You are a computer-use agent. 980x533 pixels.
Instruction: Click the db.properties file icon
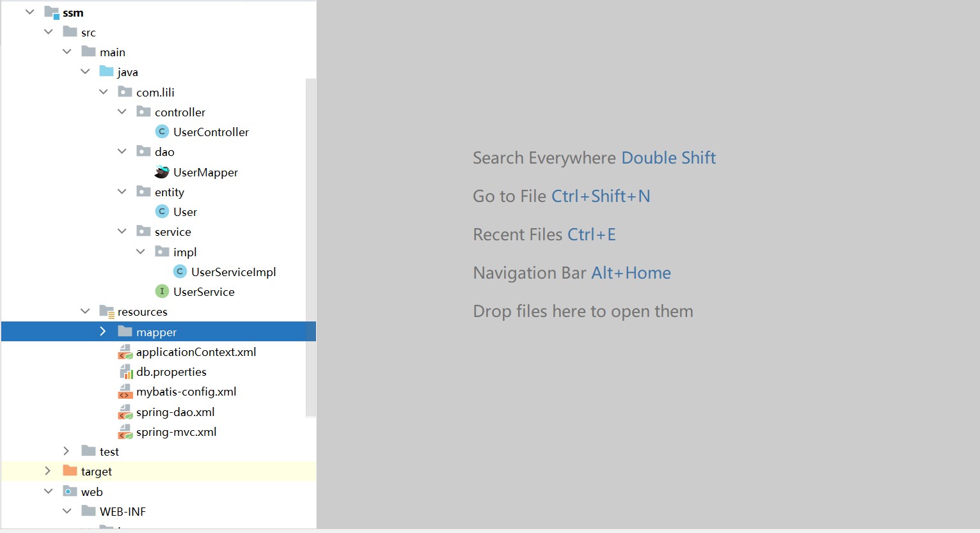click(x=125, y=371)
